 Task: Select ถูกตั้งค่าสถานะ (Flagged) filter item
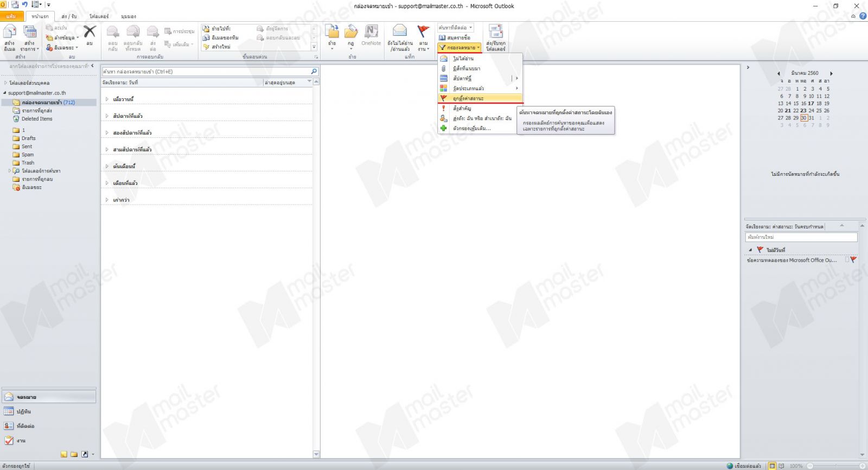[x=480, y=98]
